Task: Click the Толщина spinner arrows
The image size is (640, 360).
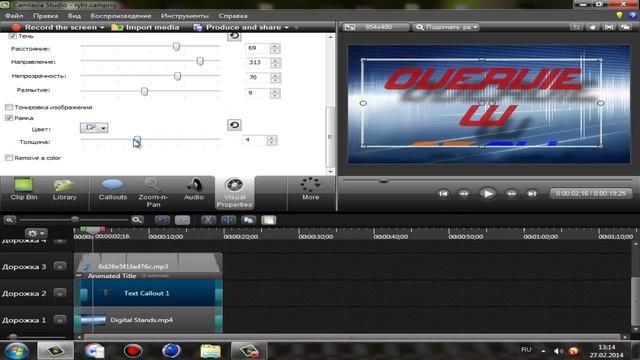Action: (272, 140)
